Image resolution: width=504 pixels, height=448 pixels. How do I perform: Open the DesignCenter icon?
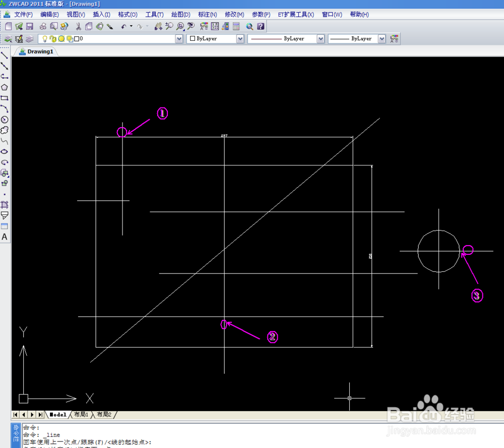(x=215, y=26)
